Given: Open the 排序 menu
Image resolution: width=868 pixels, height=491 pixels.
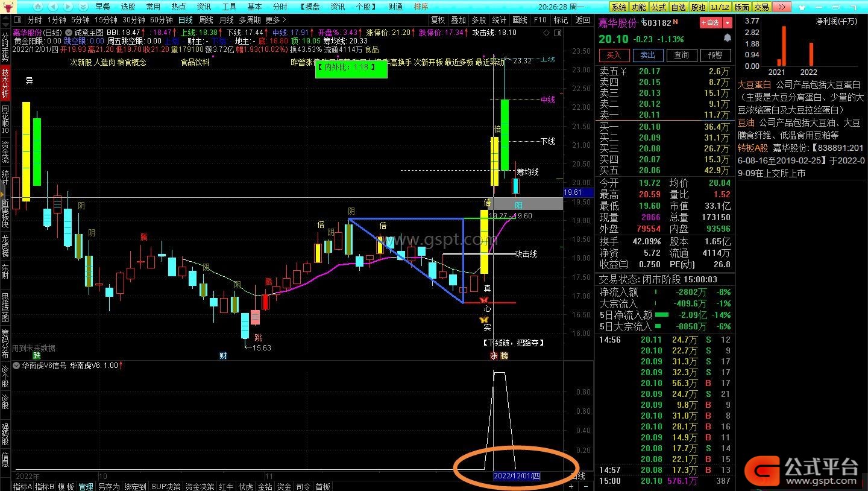Looking at the screenshot, I should [421, 7].
